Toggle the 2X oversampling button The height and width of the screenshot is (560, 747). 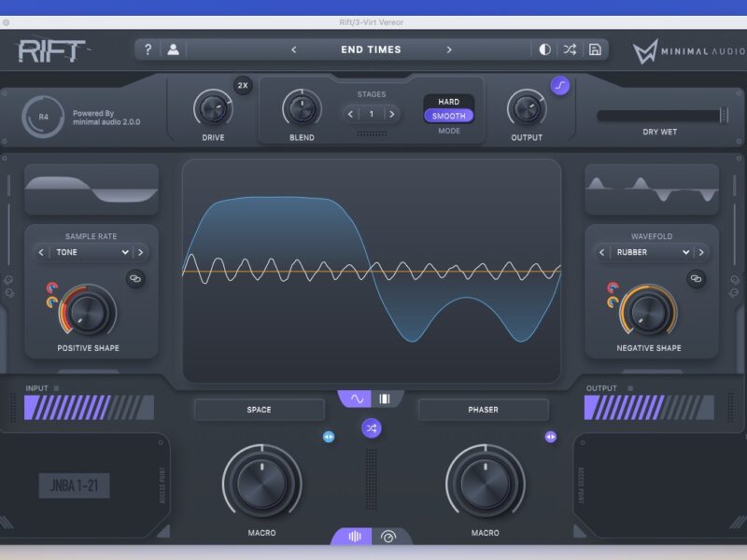(x=243, y=85)
